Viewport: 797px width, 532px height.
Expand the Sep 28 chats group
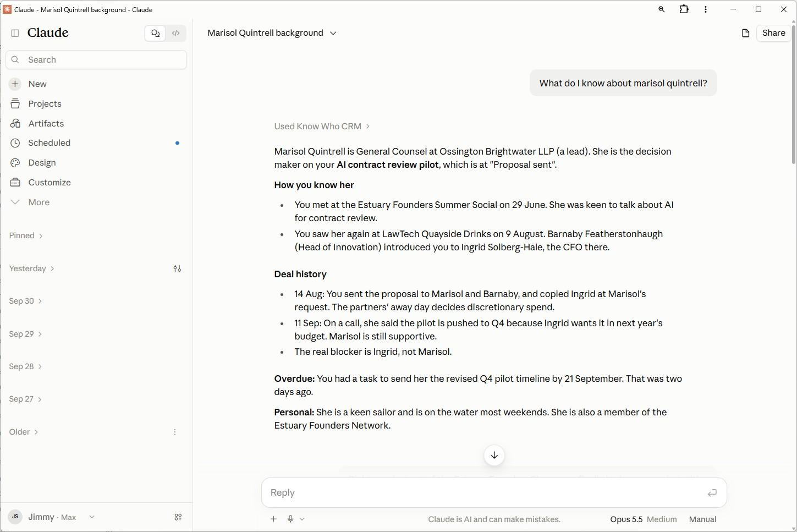point(25,366)
